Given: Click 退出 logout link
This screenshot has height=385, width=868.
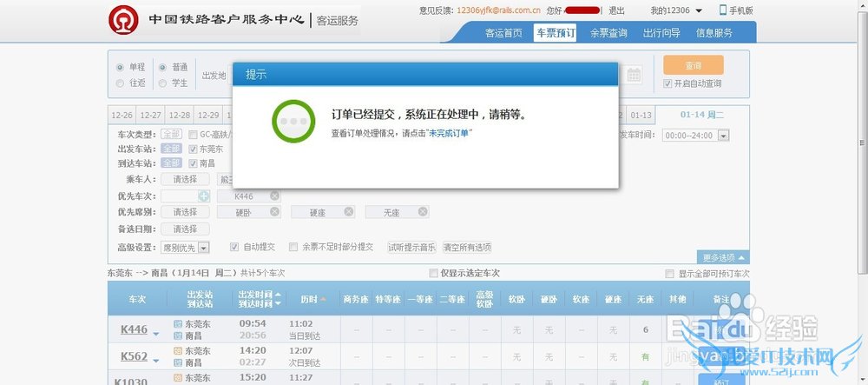Looking at the screenshot, I should pos(616,10).
